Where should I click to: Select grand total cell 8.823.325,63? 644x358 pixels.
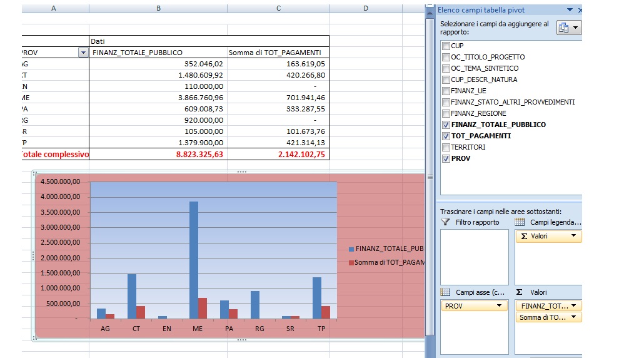158,154
